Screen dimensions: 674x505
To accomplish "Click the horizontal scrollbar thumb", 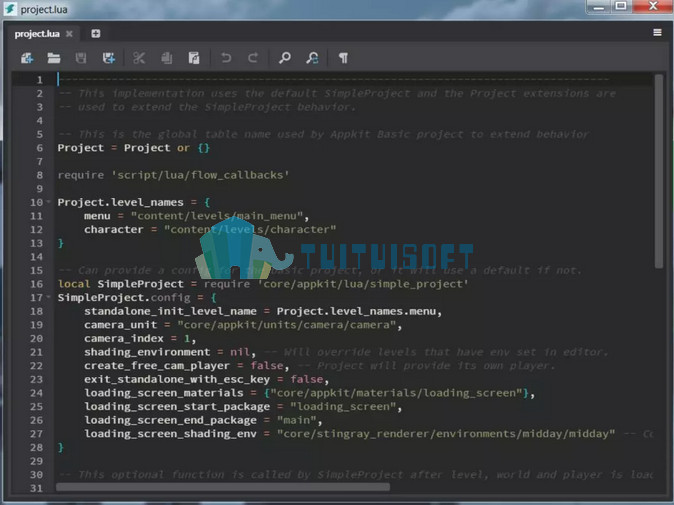I will [223, 487].
